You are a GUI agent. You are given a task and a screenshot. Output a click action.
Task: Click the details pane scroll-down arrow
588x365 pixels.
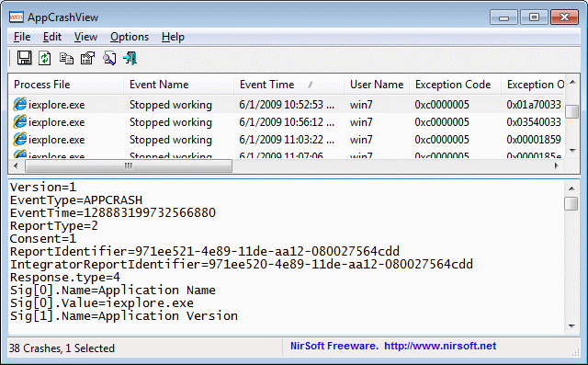pyautogui.click(x=571, y=326)
